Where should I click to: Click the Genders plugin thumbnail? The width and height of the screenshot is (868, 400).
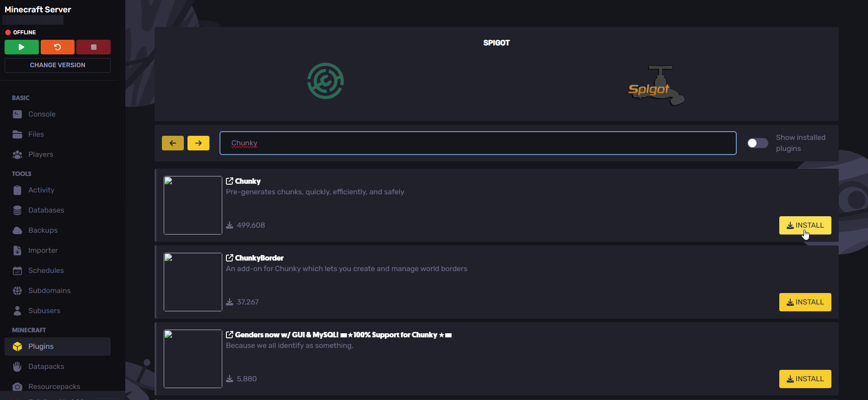pyautogui.click(x=193, y=359)
